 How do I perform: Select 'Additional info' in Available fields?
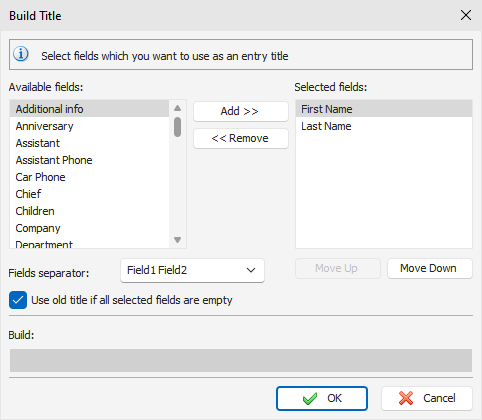click(89, 109)
